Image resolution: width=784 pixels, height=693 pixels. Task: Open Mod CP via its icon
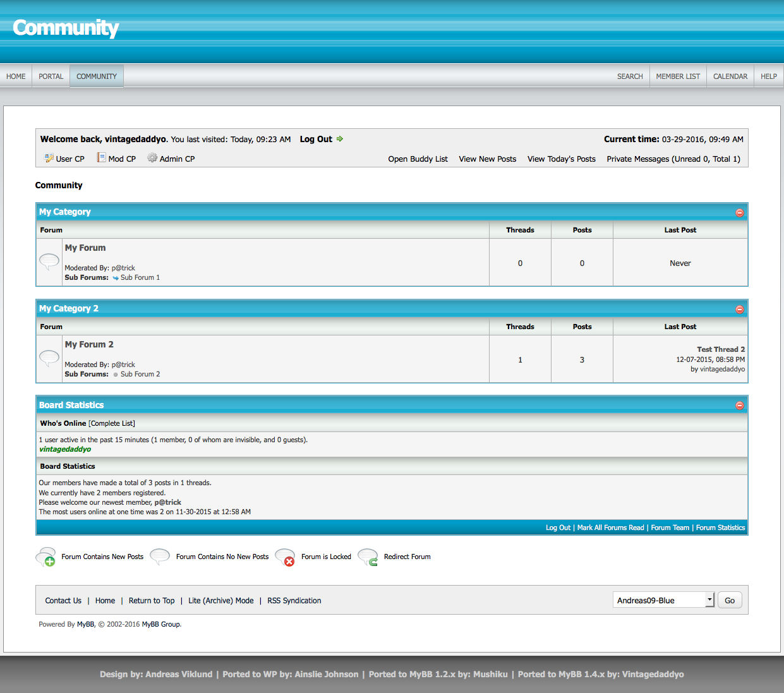(x=101, y=157)
